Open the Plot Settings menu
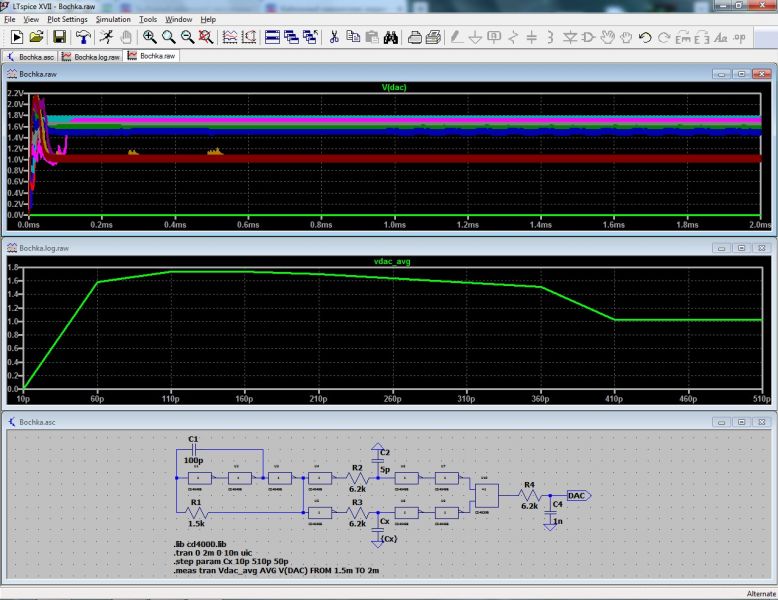 67,19
